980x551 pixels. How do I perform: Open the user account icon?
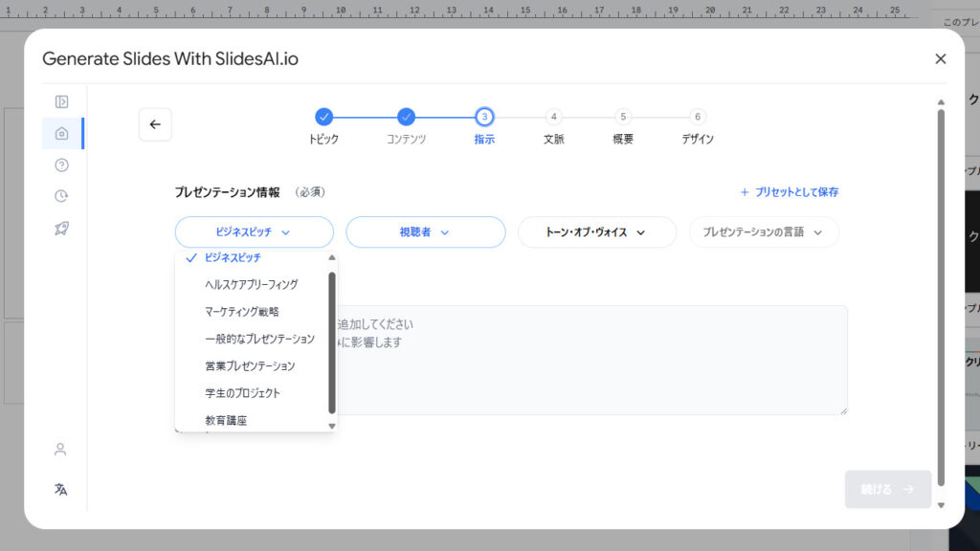pos(60,450)
